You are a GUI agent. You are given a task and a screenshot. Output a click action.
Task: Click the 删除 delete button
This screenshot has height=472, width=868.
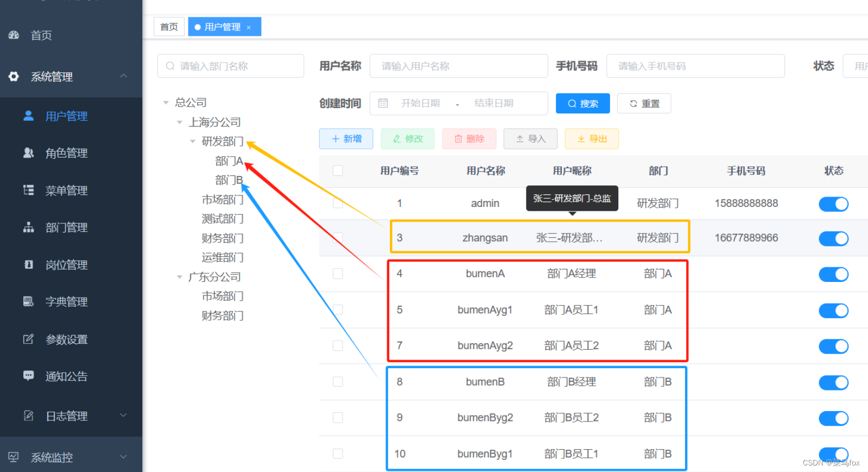pyautogui.click(x=469, y=139)
